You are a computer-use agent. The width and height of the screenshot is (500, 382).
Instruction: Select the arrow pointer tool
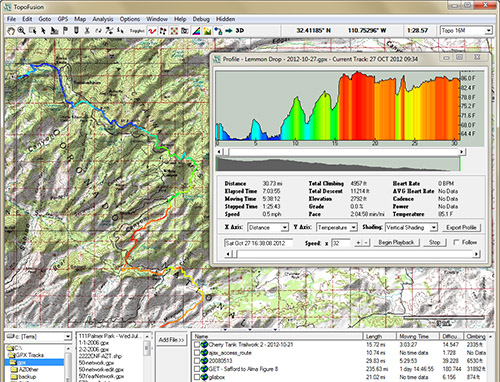43,31
